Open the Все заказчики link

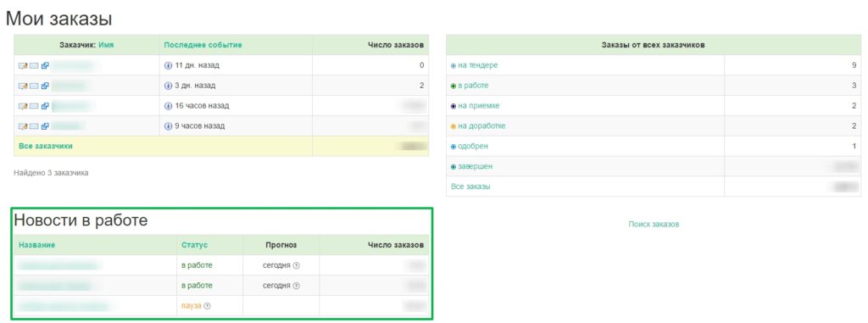(x=46, y=147)
